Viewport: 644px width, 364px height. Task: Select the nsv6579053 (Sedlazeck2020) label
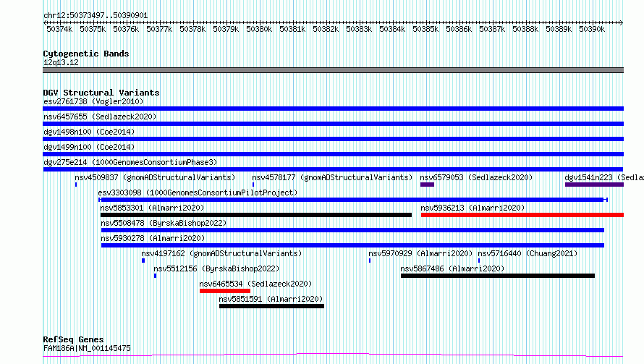[476, 177]
